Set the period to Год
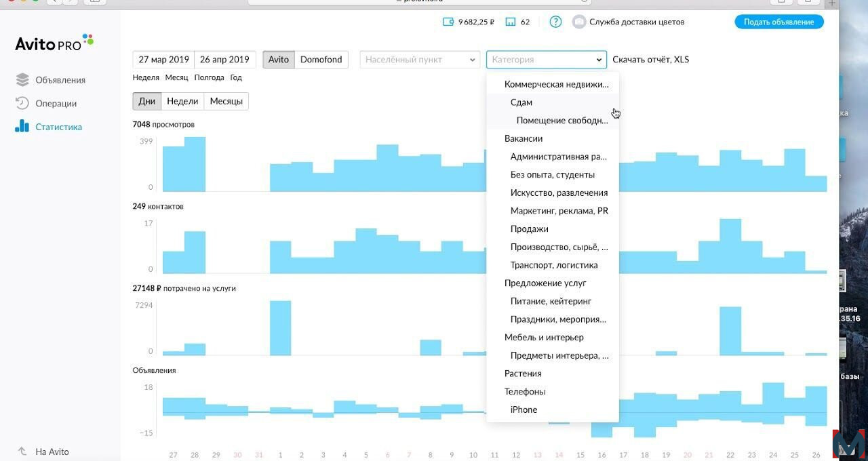Image resolution: width=868 pixels, height=461 pixels. tap(236, 77)
